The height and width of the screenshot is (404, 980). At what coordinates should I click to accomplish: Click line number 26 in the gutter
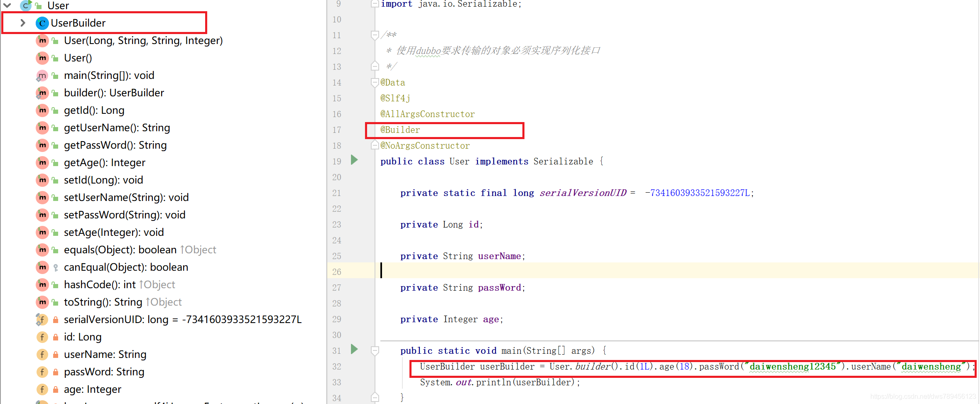pos(337,272)
